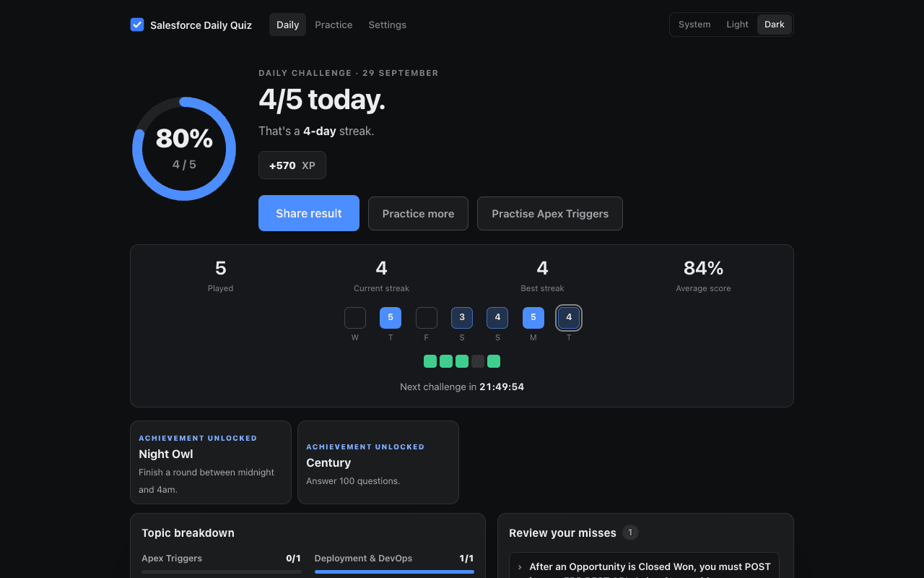Go to the Practice tab
Viewport: 924px width, 578px height.
(334, 25)
